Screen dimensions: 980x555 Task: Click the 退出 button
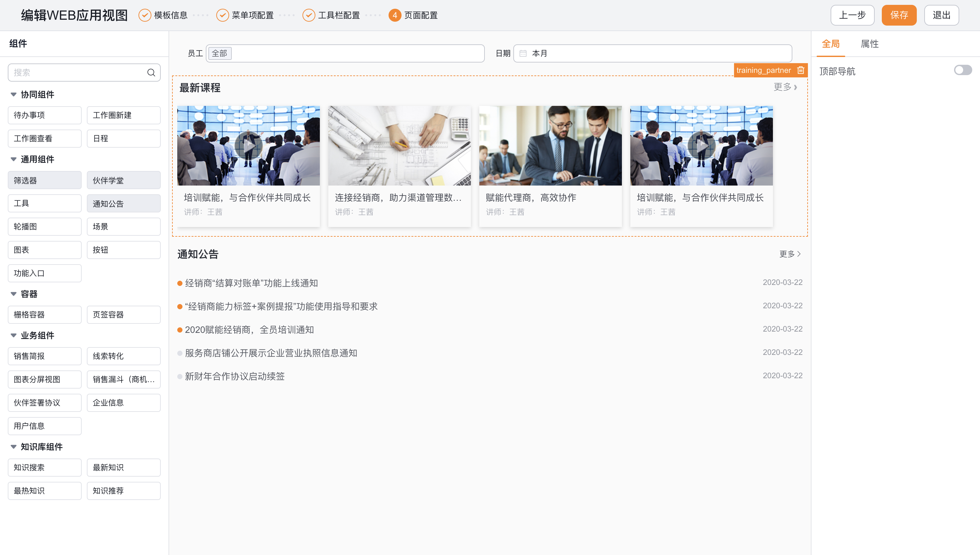(941, 15)
